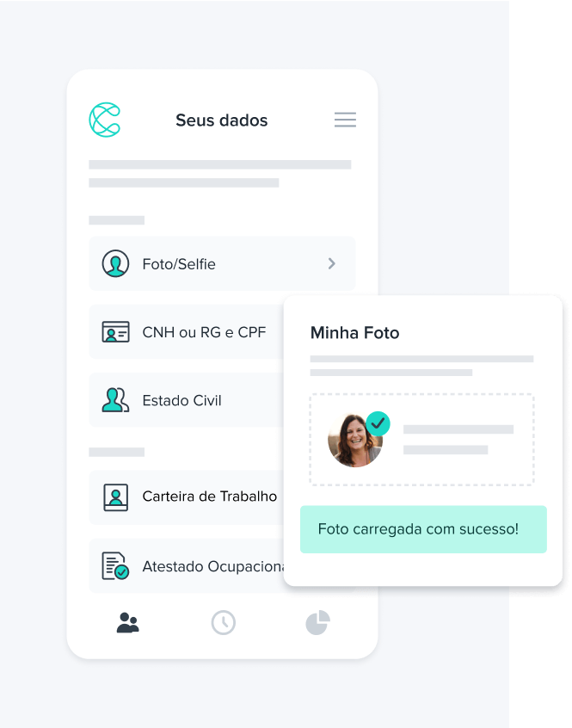Click the green C logo
Viewport: 572px width, 728px height.
(x=105, y=120)
